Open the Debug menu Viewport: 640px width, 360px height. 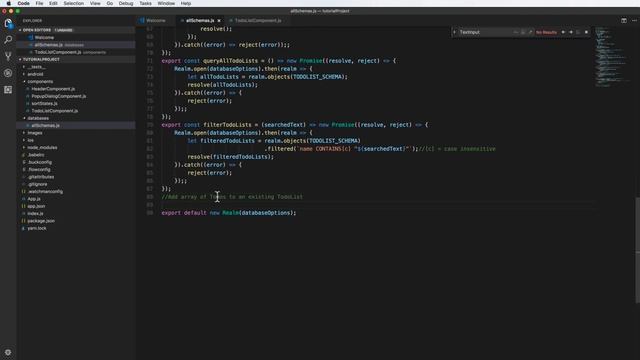click(x=126, y=3)
